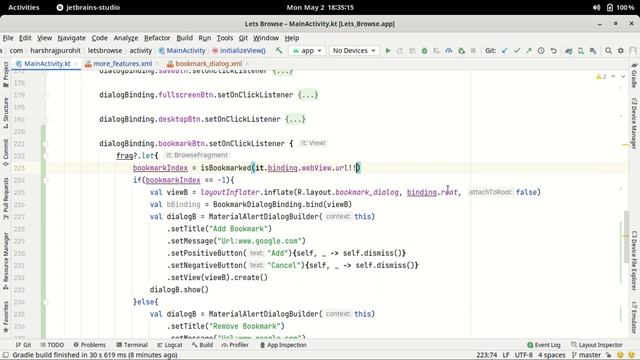Screen dimensions: 640x360
Task: Open Device File Explorer side panel
Action: [x=634, y=260]
